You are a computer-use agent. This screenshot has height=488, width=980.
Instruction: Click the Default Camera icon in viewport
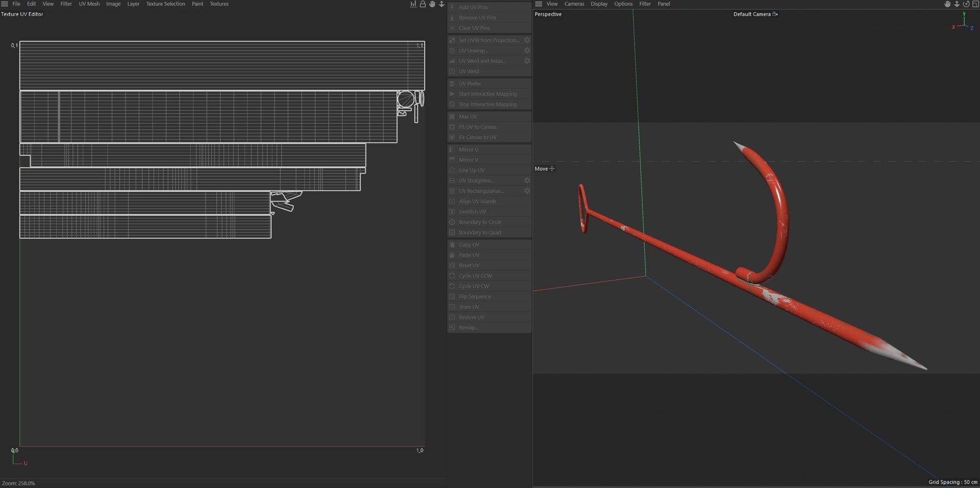point(775,14)
